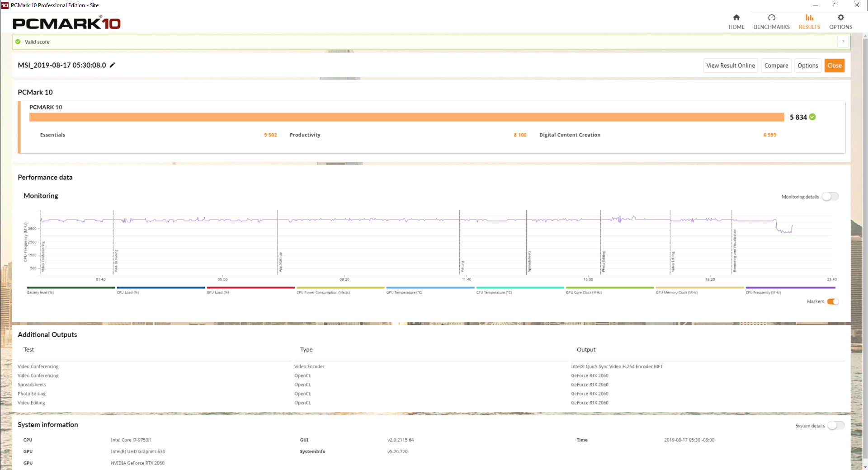Click the Spreadsheets row in Additional Outputs
868x470 pixels.
[x=431, y=385]
